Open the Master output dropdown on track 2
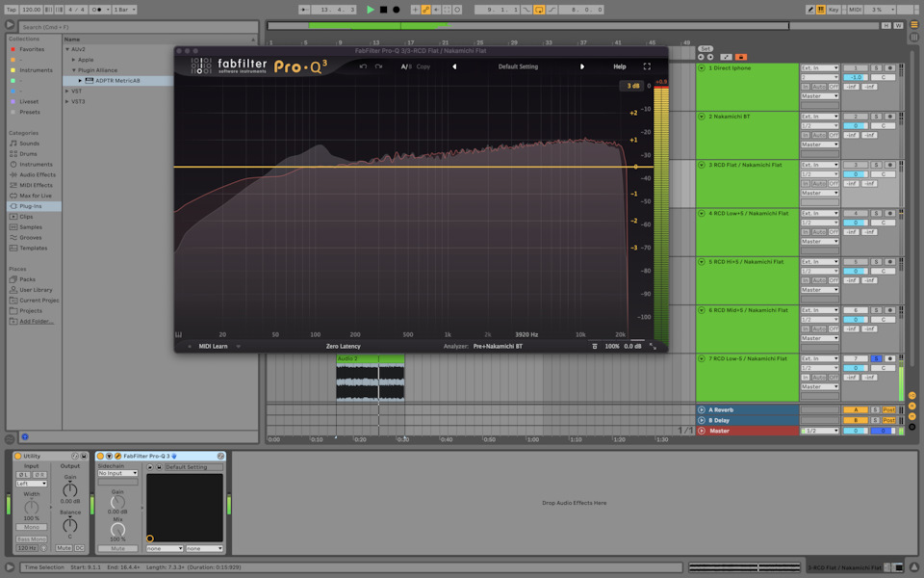924x578 pixels. click(x=819, y=144)
